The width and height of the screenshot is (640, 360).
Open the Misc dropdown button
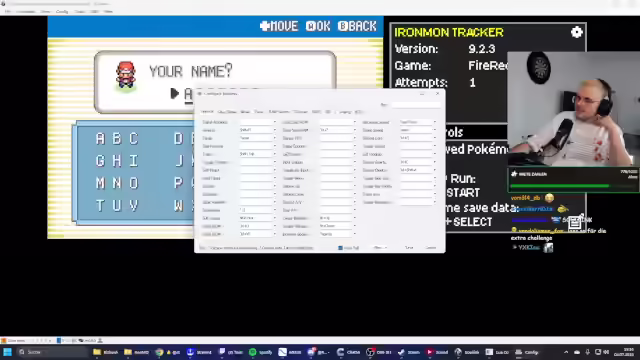tap(379, 248)
